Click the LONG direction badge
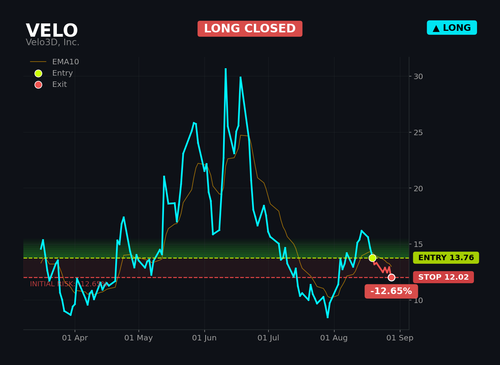 pos(452,28)
